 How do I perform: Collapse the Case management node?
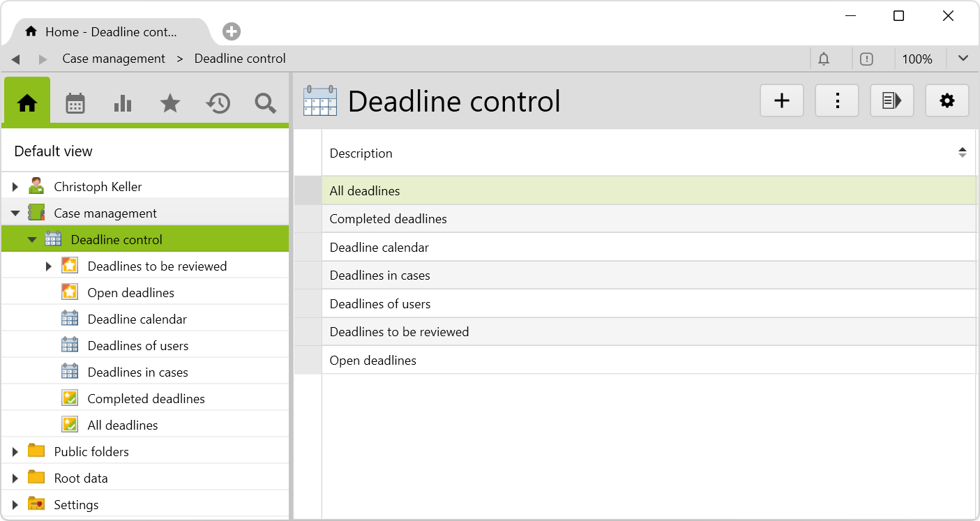coord(15,213)
